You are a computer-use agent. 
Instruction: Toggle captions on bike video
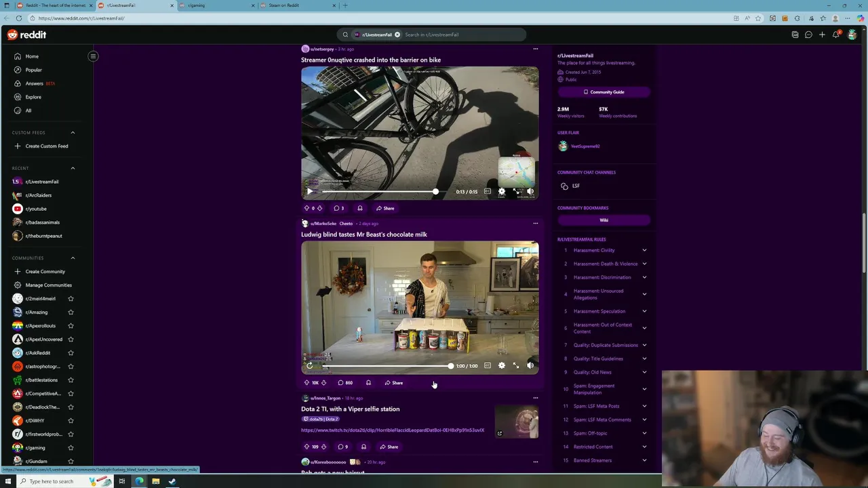pos(488,192)
